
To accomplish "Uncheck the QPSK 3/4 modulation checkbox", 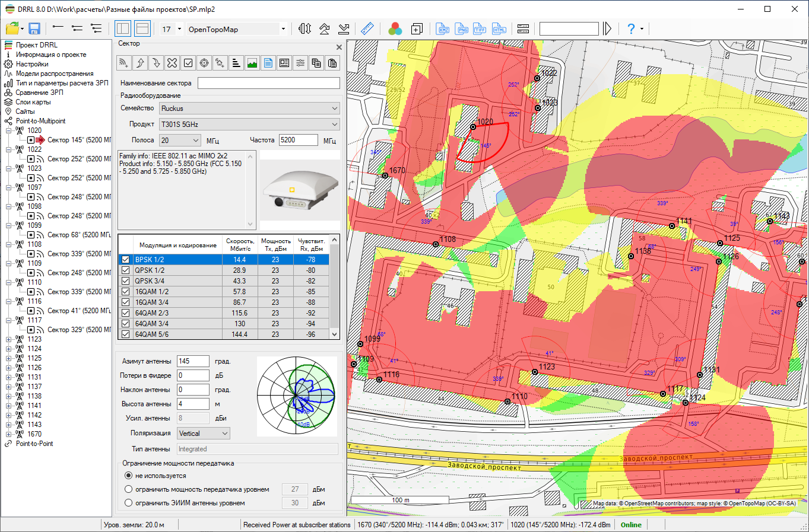I will 125,281.
